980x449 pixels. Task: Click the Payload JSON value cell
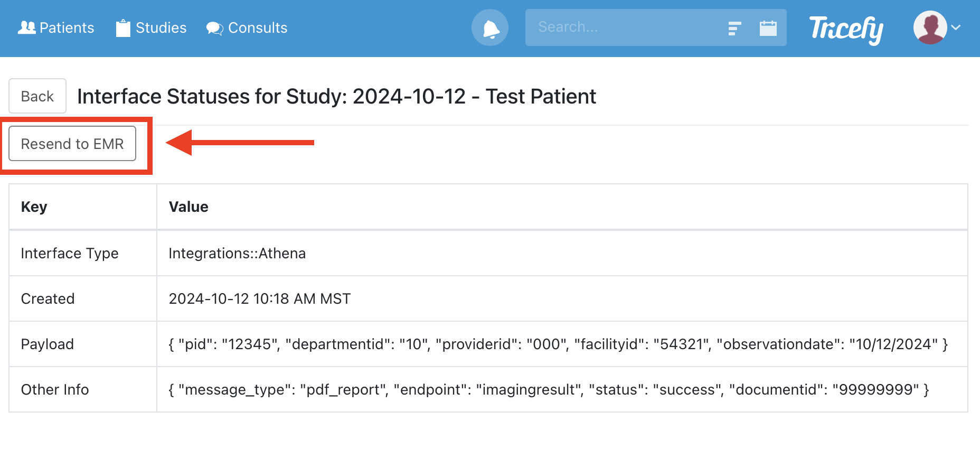pyautogui.click(x=558, y=344)
